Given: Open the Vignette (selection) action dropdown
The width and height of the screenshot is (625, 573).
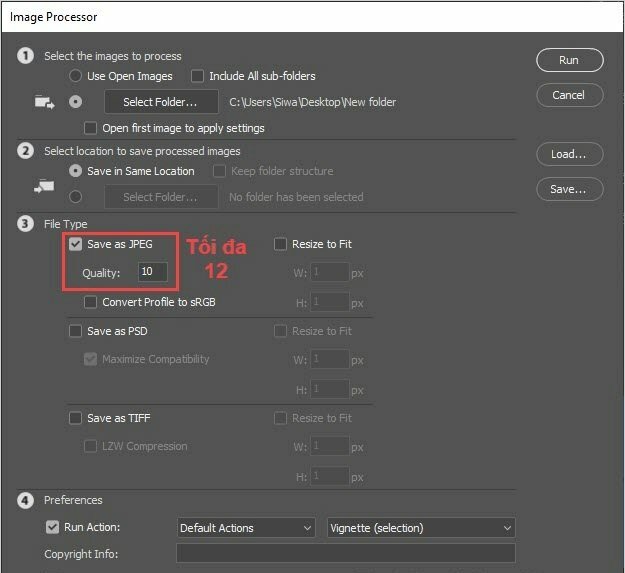Looking at the screenshot, I should [x=421, y=528].
